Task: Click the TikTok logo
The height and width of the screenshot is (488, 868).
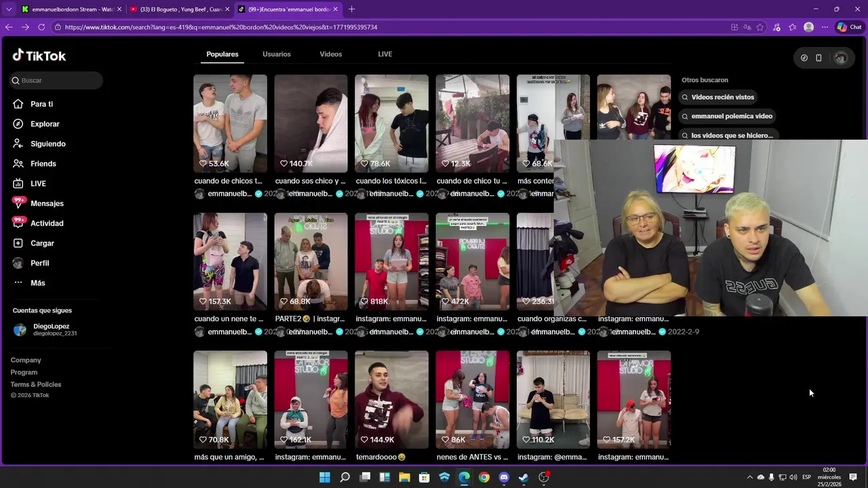Action: [x=39, y=56]
